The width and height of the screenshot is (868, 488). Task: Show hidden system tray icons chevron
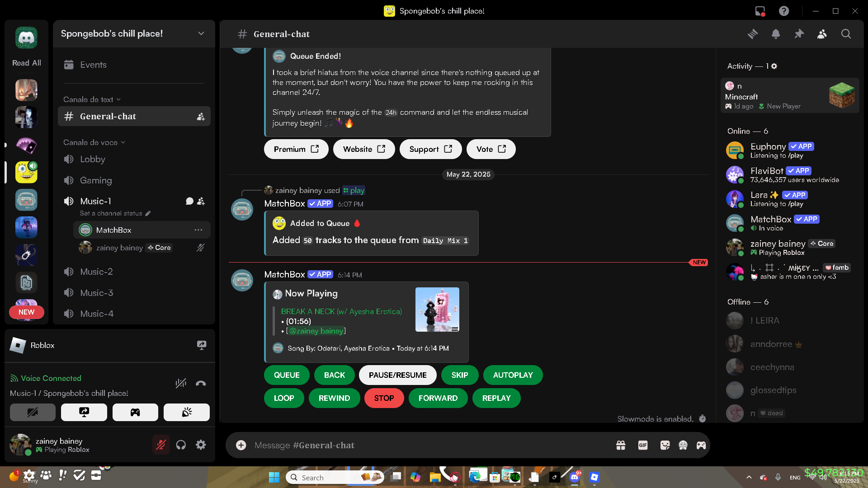[x=749, y=477]
